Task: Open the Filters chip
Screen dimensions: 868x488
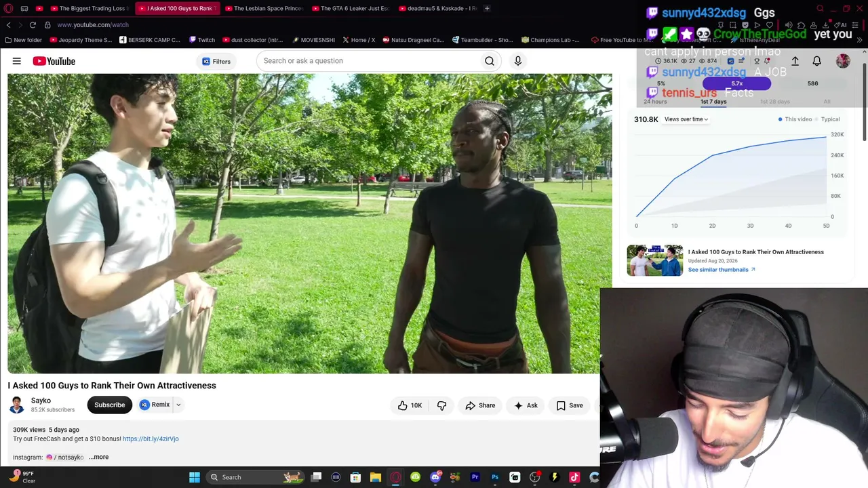Action: pyautogui.click(x=216, y=61)
